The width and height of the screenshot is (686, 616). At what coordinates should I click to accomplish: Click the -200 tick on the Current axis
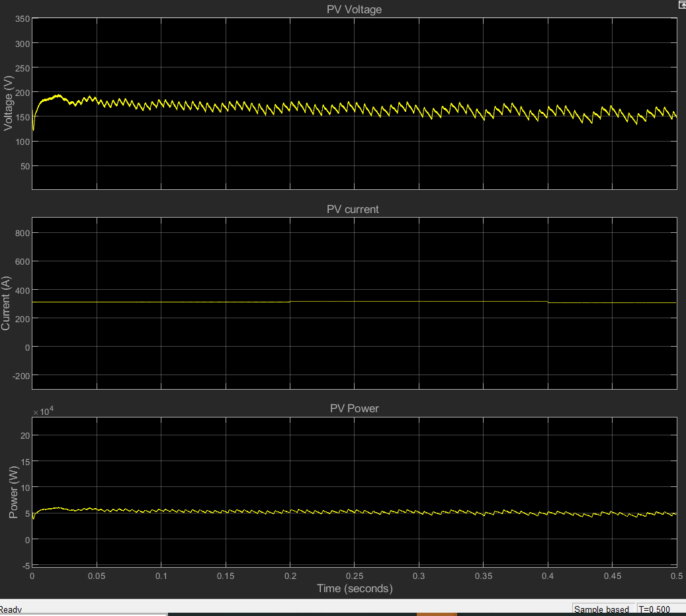(21, 376)
